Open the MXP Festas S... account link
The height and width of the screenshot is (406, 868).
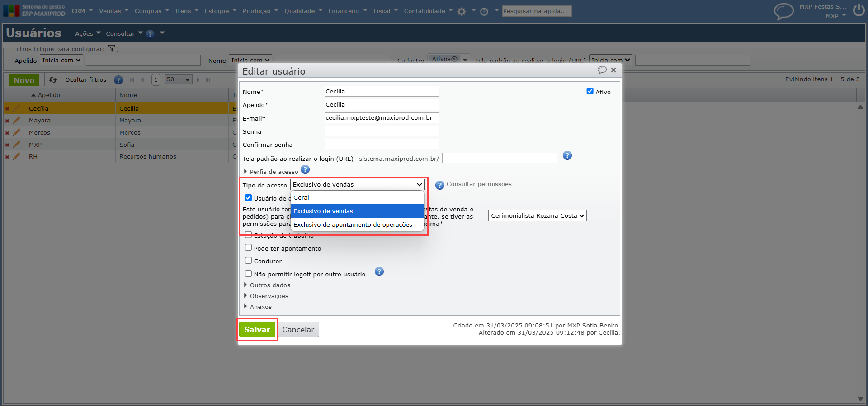[x=823, y=7]
